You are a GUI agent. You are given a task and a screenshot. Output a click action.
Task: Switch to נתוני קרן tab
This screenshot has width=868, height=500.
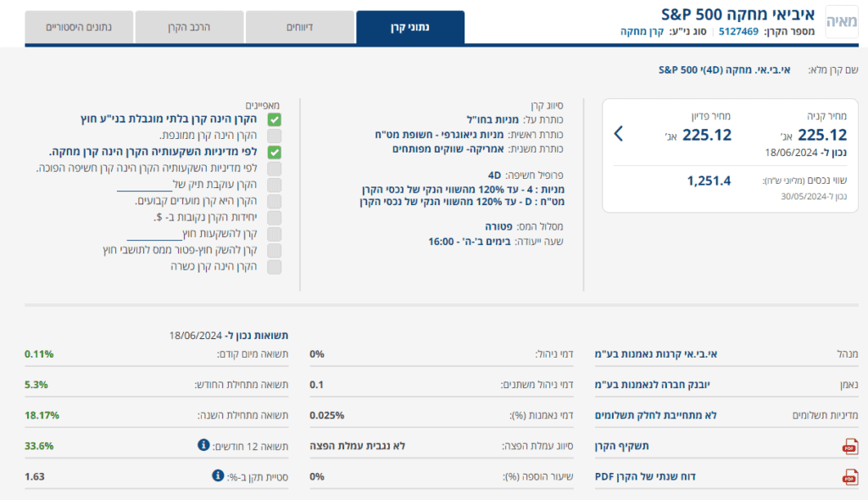click(x=410, y=27)
